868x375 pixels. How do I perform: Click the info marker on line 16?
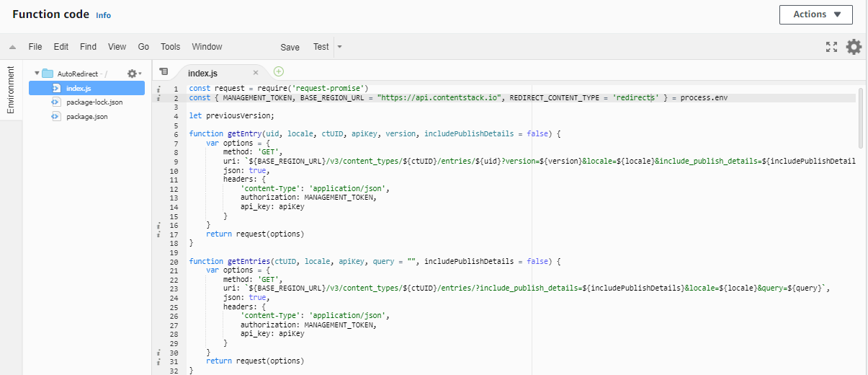pyautogui.click(x=158, y=225)
